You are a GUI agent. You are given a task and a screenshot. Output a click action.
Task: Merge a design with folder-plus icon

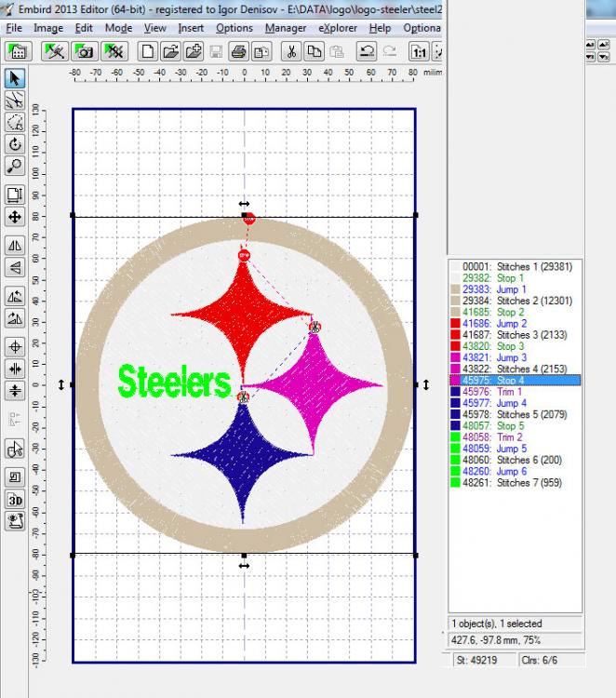pyautogui.click(x=194, y=51)
